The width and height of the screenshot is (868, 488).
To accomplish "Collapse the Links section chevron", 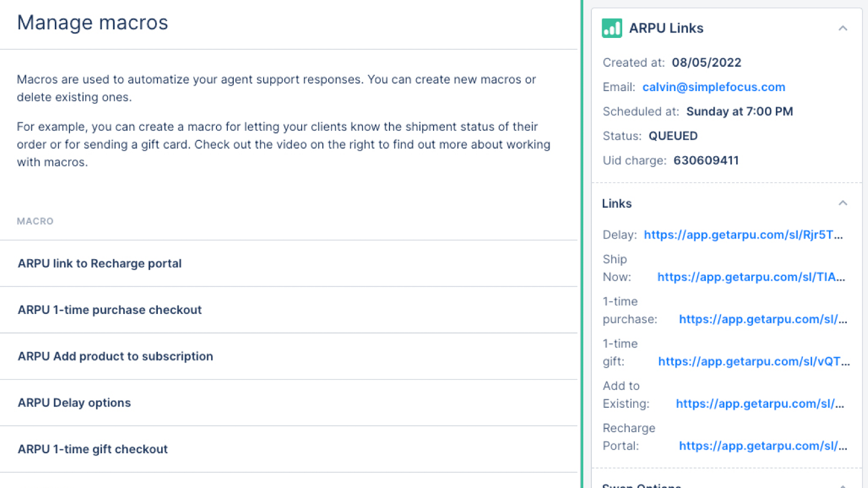I will click(x=843, y=203).
